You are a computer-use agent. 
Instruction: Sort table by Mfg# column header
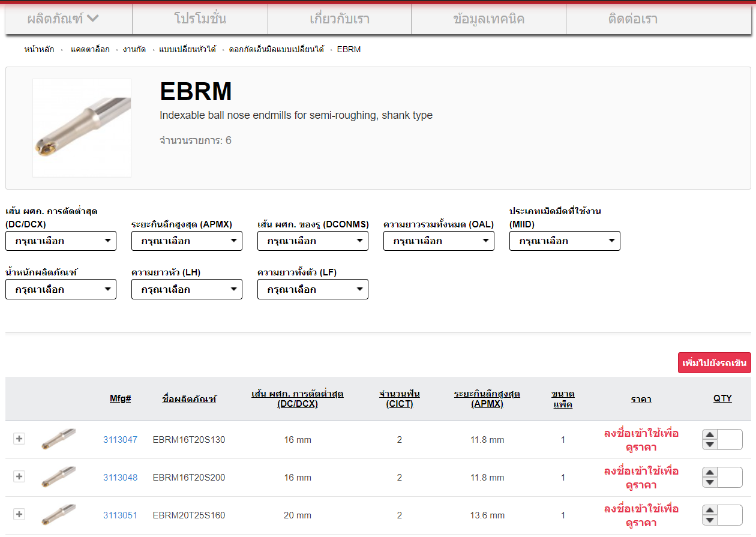tap(120, 398)
